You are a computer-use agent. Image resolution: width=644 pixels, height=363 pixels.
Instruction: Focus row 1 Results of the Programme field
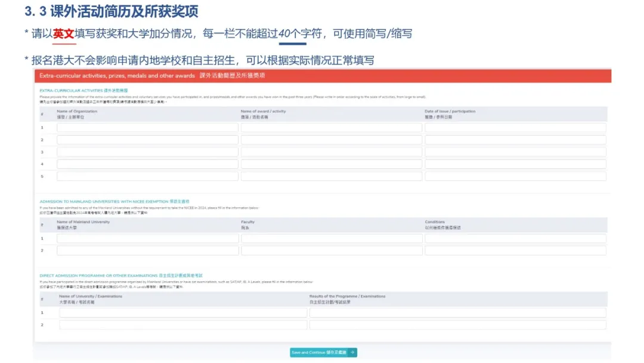457,313
